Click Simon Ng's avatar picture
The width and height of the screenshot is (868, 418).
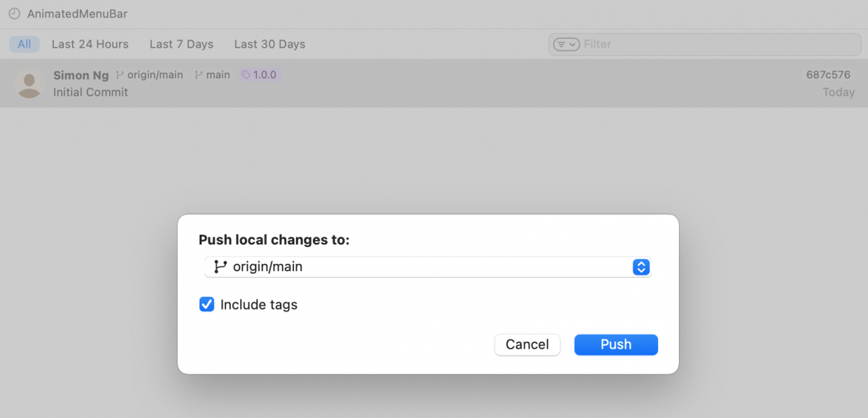pos(29,84)
